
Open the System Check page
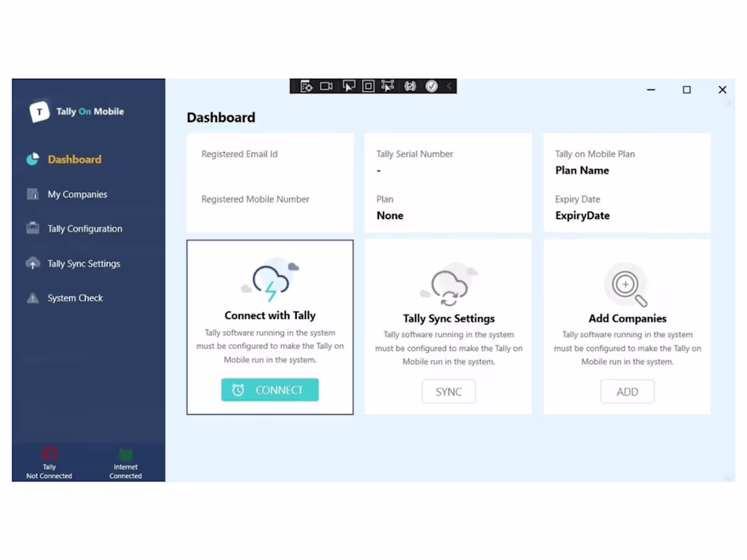point(75,297)
